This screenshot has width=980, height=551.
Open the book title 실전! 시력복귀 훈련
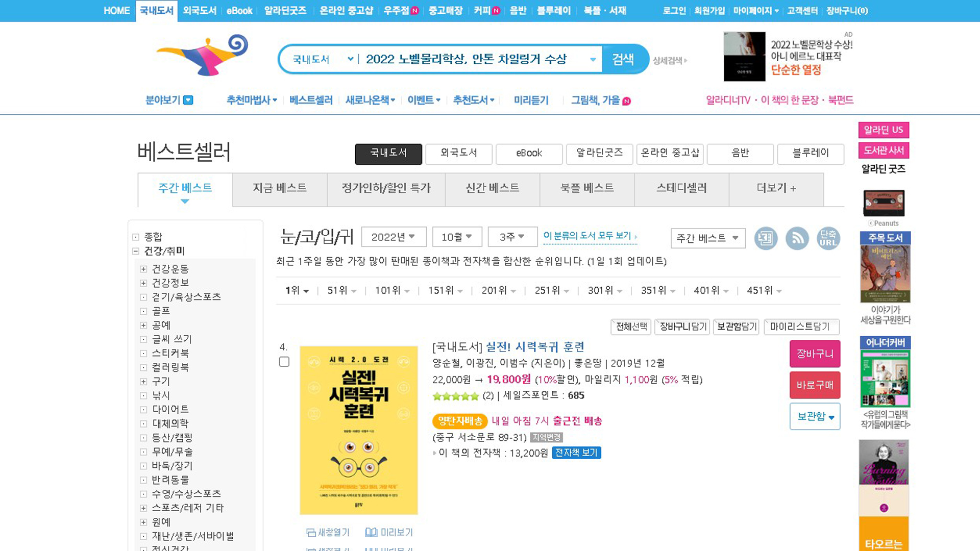(534, 347)
